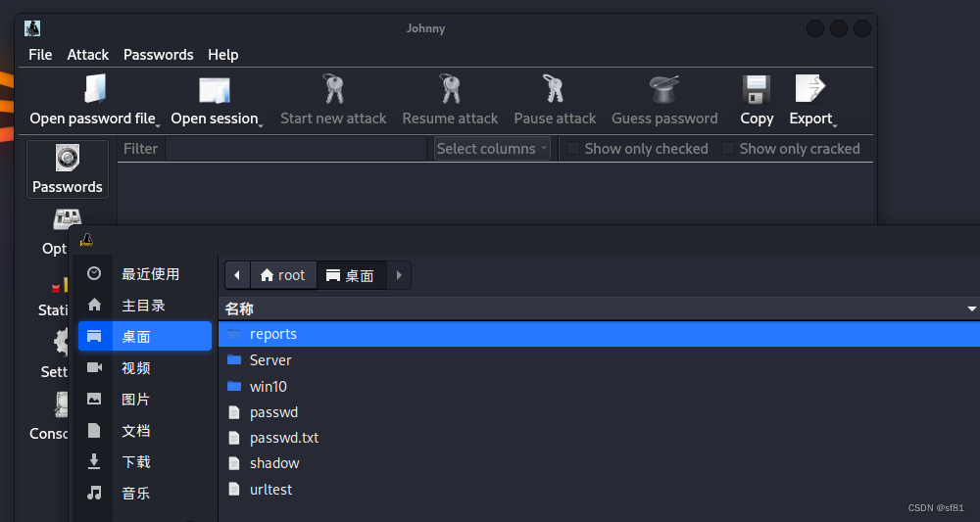The image size is (980, 522).
Task: Open the Passwords tab in Johnny sidebar
Action: (x=68, y=169)
